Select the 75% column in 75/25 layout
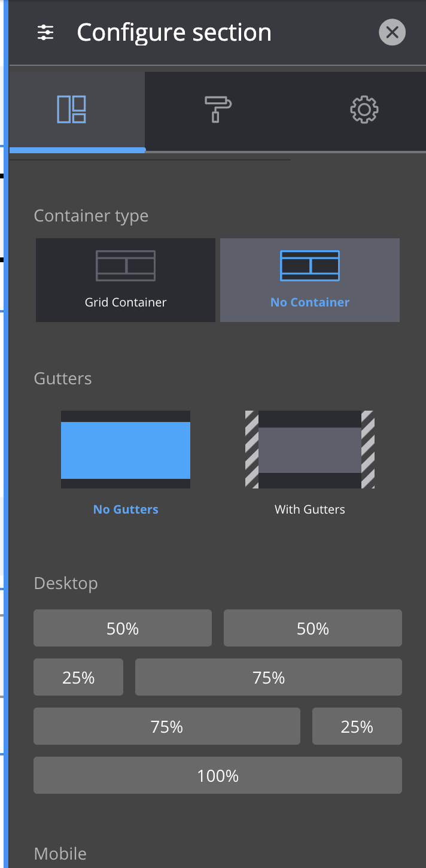 (167, 726)
